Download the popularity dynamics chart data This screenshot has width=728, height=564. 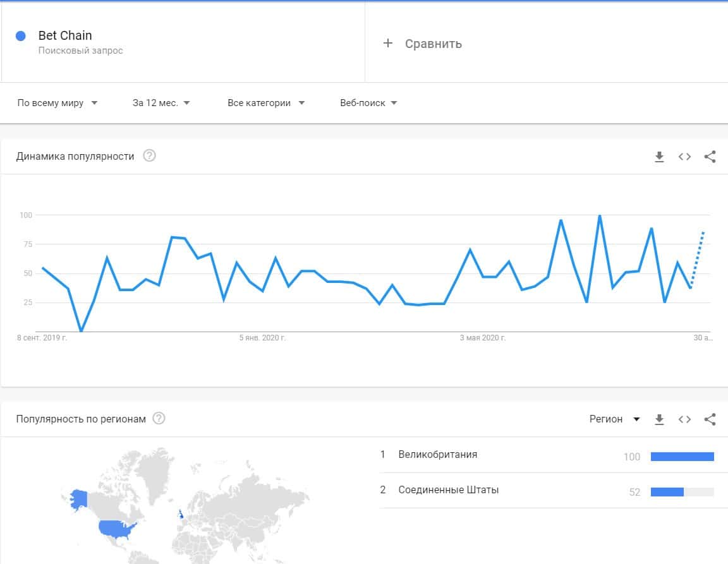click(659, 157)
